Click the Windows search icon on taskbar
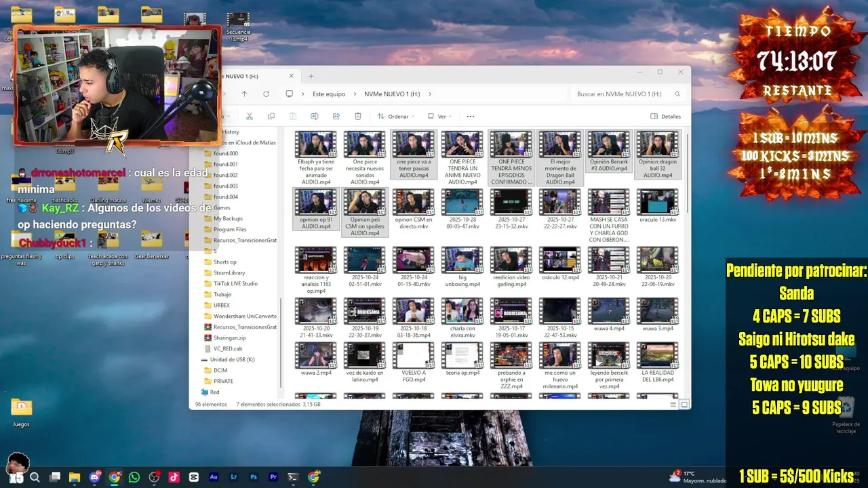The image size is (868, 488). pyautogui.click(x=35, y=477)
